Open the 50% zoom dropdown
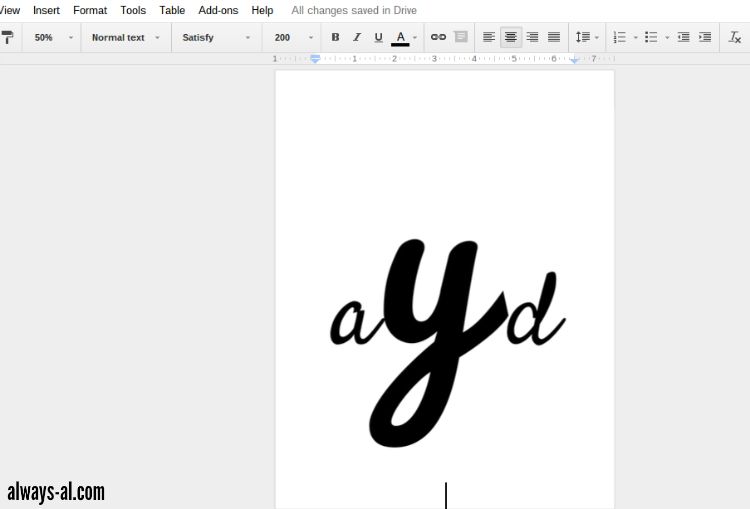The width and height of the screenshot is (750, 509). [53, 37]
